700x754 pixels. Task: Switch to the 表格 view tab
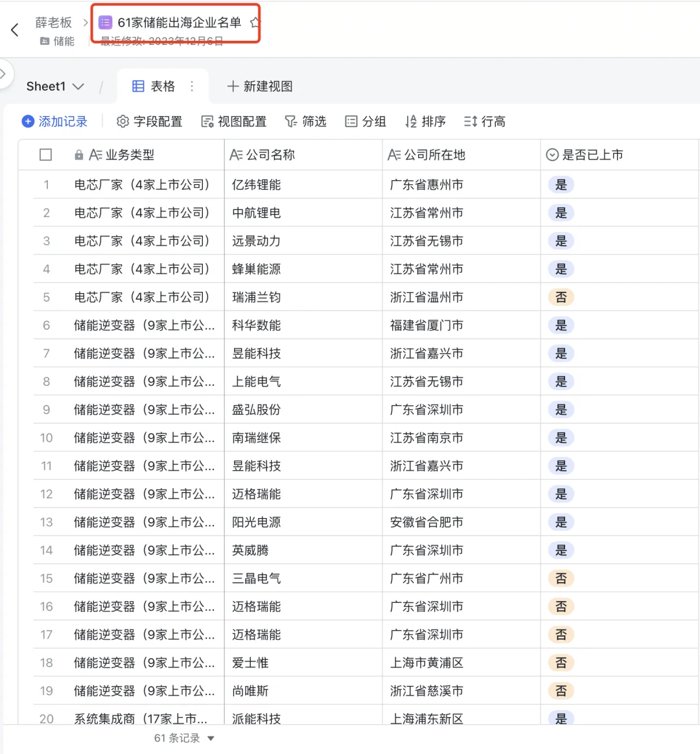click(x=159, y=85)
